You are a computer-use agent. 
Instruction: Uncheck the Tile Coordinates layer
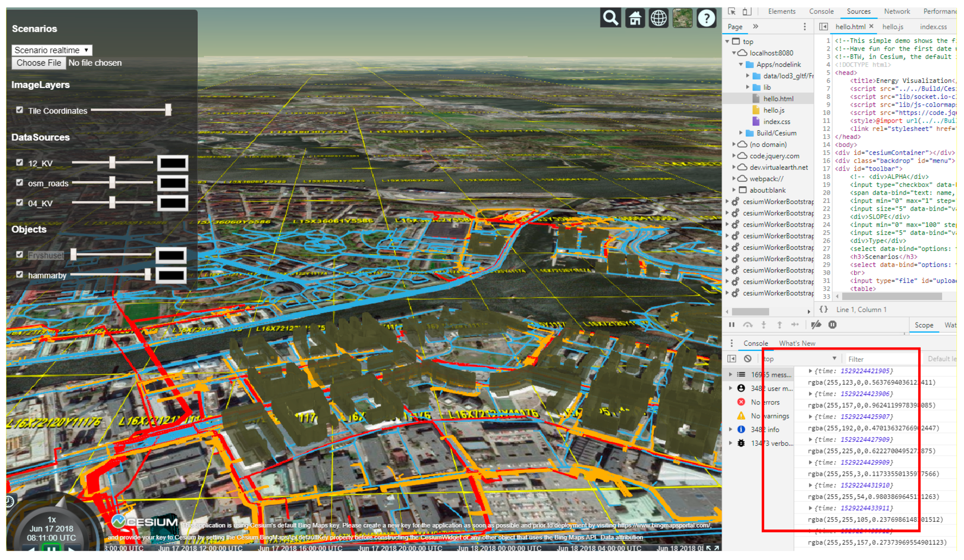coord(20,110)
